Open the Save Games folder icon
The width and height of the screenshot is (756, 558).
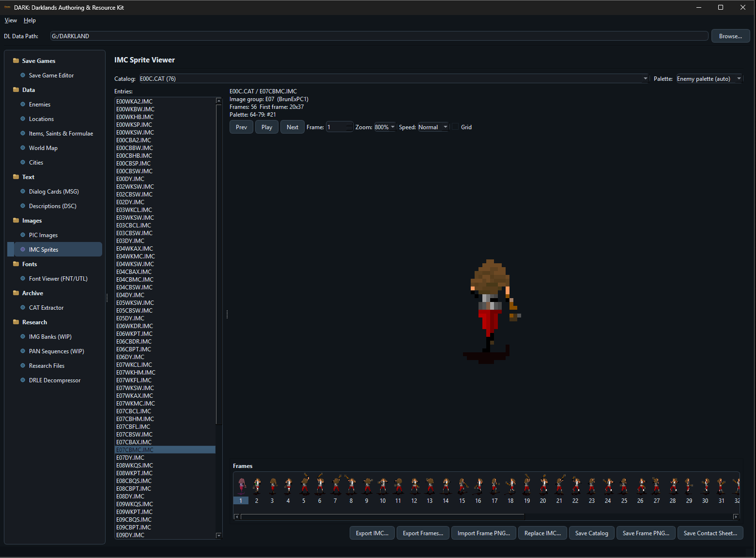[16, 60]
